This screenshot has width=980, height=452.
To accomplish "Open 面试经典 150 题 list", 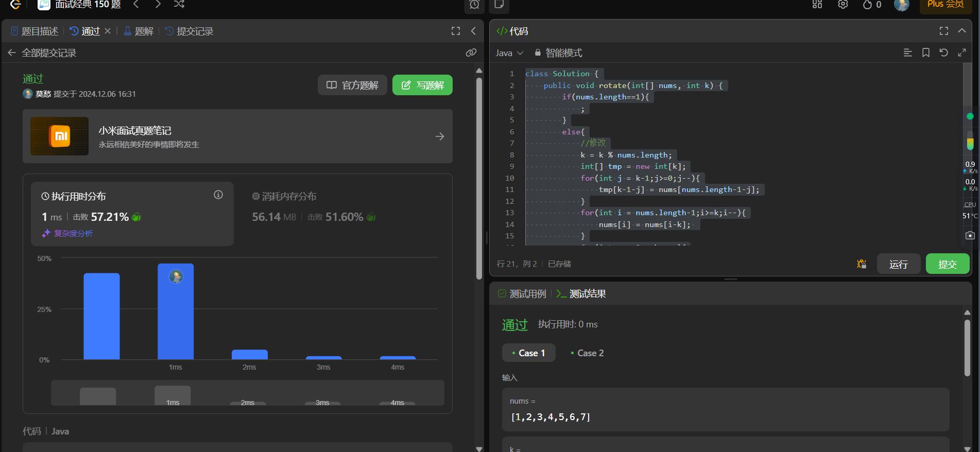I will (80, 5).
